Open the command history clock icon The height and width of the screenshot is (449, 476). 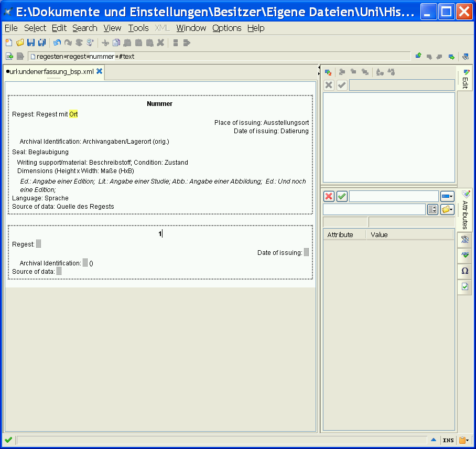(x=90, y=43)
